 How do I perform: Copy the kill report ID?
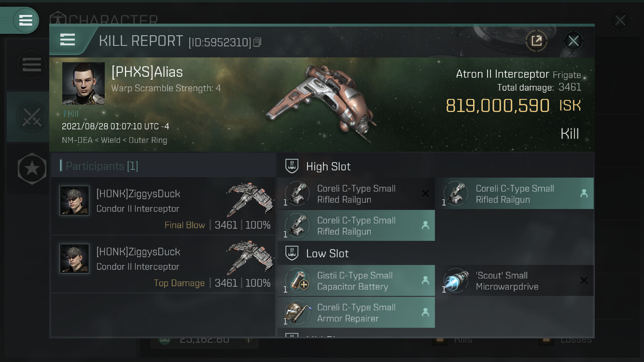pyautogui.click(x=257, y=42)
